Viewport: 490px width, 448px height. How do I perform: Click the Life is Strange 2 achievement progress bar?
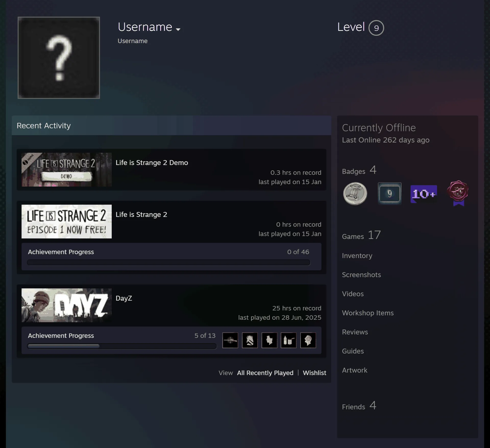168,263
